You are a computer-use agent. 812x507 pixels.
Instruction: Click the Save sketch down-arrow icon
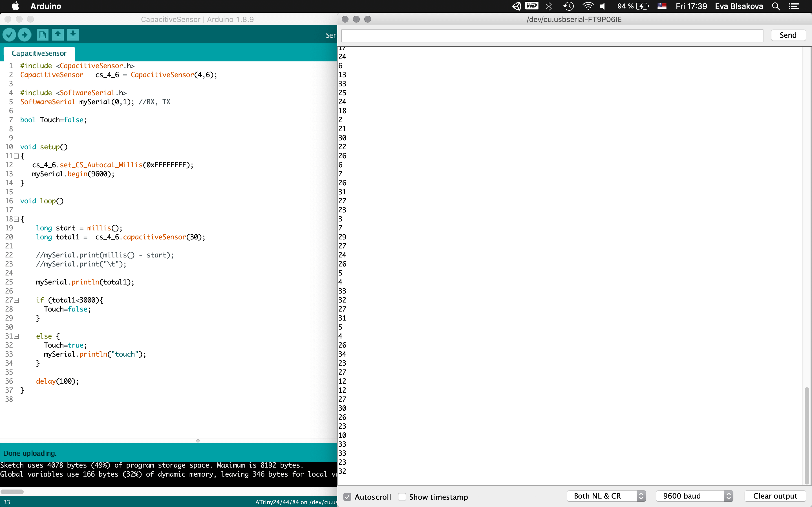[x=73, y=35]
